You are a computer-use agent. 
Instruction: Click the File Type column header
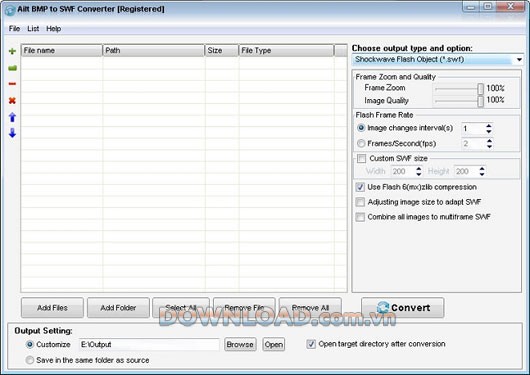click(x=286, y=50)
